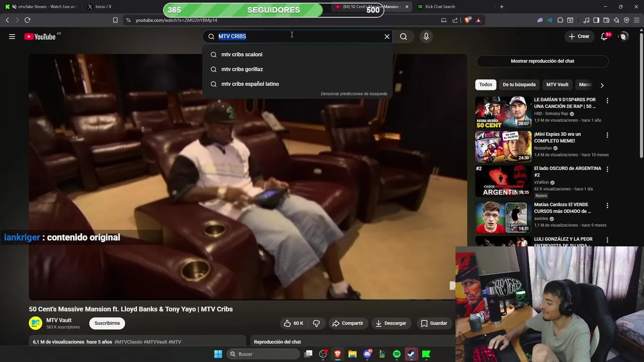Open Steam from taskbar
This screenshot has width=644, height=362.
411,354
